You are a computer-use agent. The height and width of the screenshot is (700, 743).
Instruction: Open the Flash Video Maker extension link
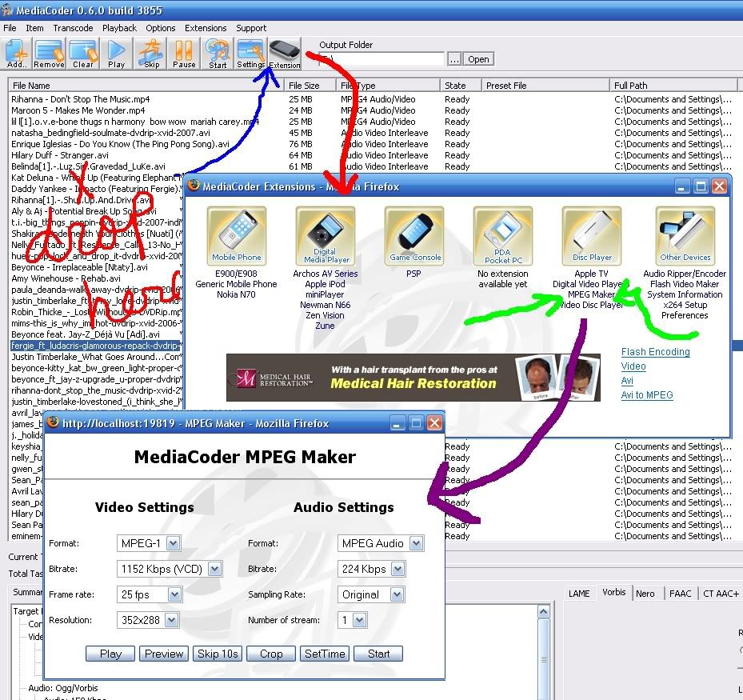685,284
